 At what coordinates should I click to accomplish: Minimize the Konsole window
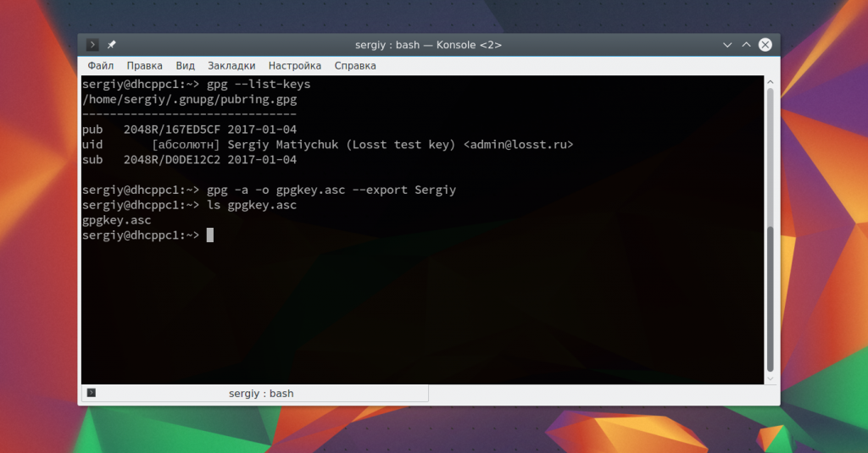(727, 45)
